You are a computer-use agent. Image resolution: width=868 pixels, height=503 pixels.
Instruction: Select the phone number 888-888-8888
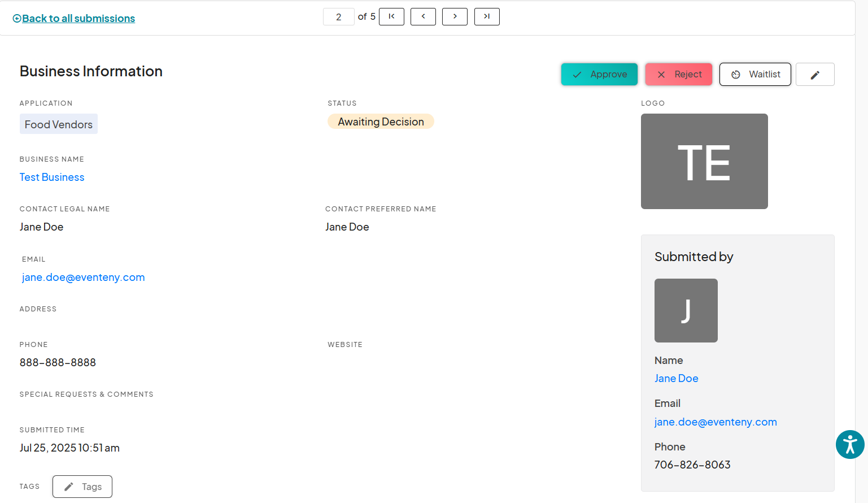(x=58, y=363)
